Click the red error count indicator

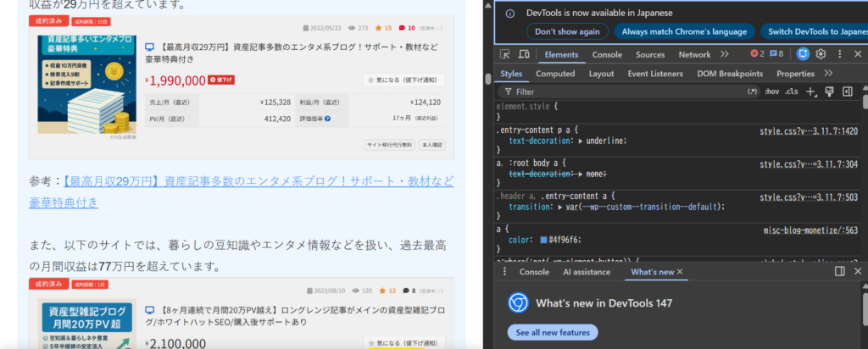[757, 54]
